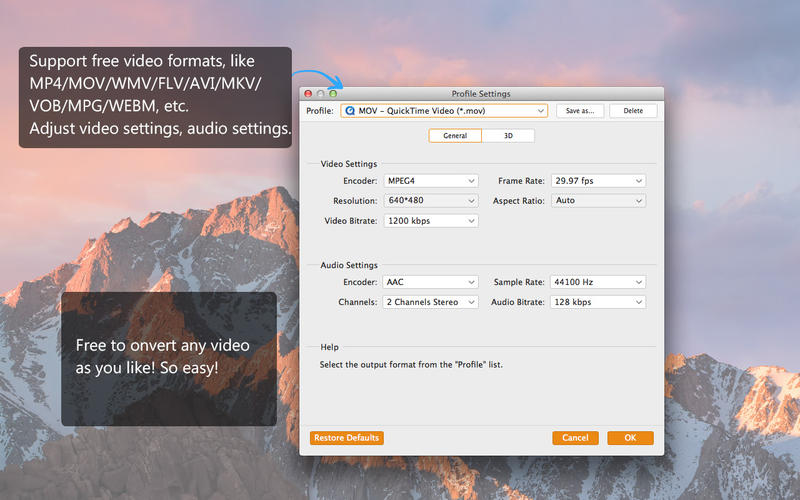Click the Restore Defaults button
The width and height of the screenshot is (800, 500).
point(347,438)
